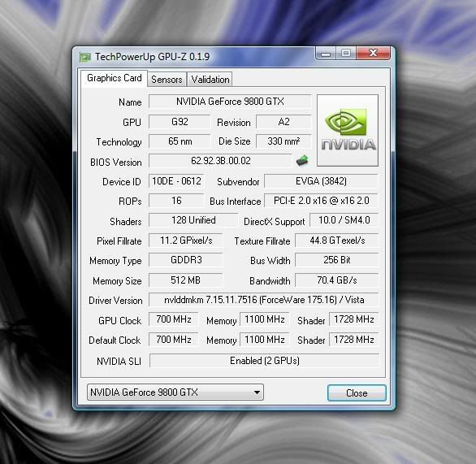Image resolution: width=476 pixels, height=464 pixels.
Task: Click the DirectX Support value 10.0 / SM4.0
Action: click(344, 220)
